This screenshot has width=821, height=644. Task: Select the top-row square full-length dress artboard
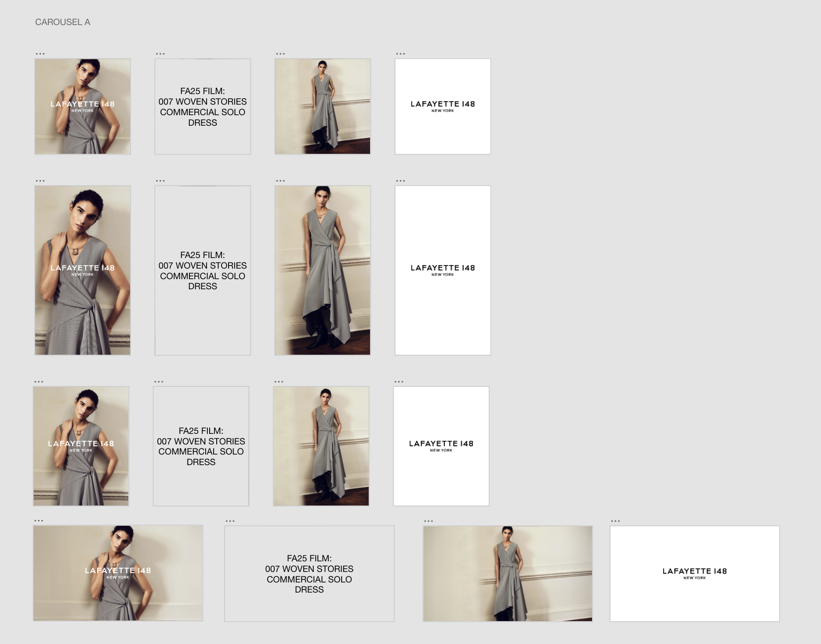[x=323, y=106]
